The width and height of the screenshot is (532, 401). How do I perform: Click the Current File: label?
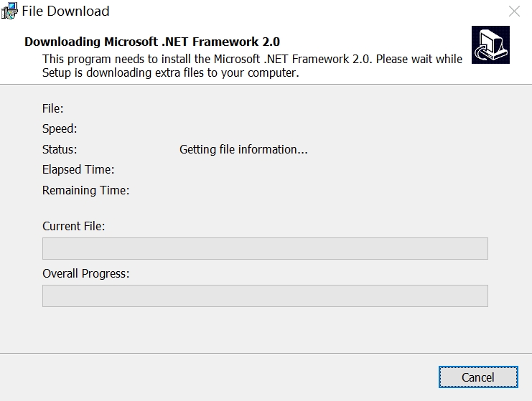click(x=74, y=226)
